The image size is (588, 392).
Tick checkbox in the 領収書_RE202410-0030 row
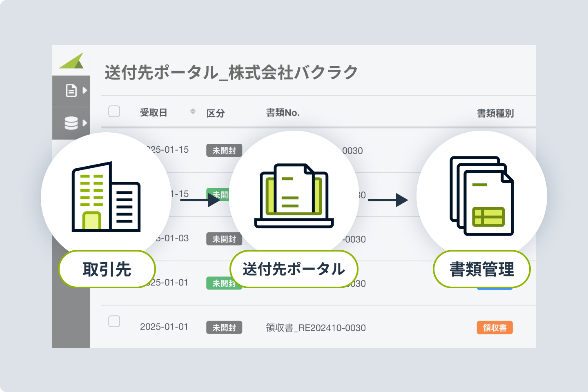coord(114,321)
